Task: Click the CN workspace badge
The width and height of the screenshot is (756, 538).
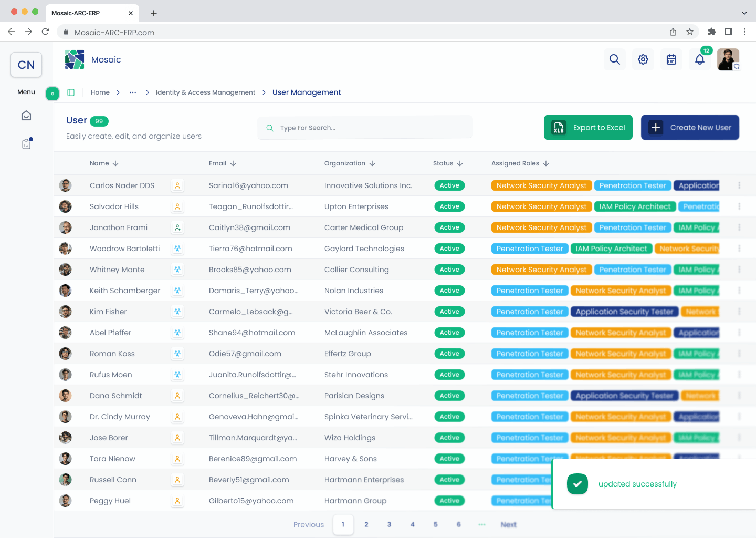Action: pyautogui.click(x=26, y=65)
